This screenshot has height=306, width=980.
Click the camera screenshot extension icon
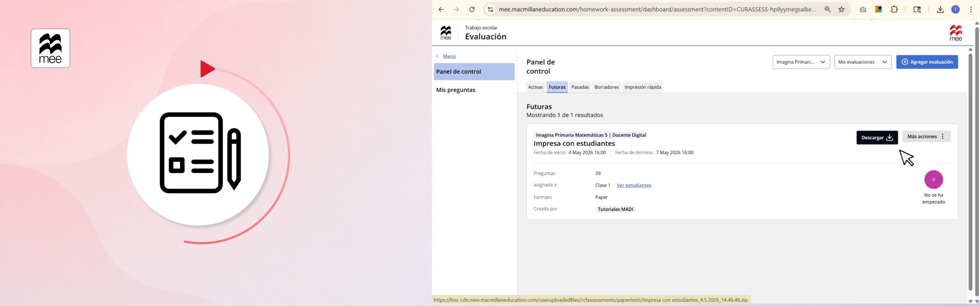point(863,10)
